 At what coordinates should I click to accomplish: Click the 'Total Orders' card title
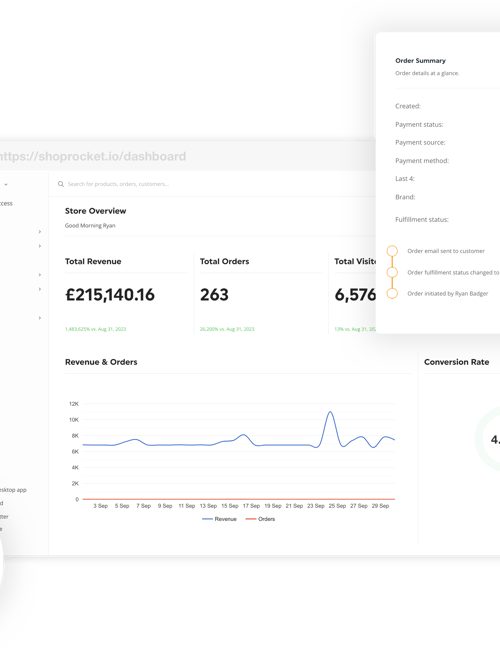(x=224, y=262)
